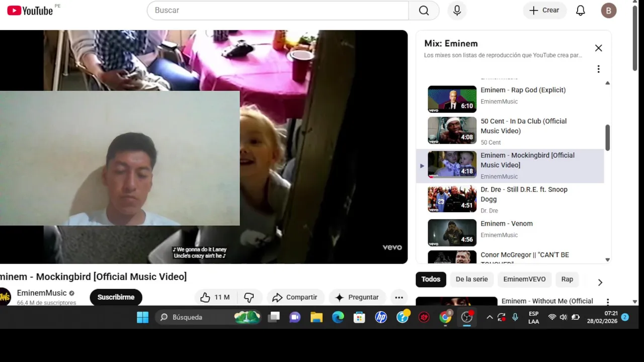Switch to Google Chrome in taskbar
The height and width of the screenshot is (362, 644).
(x=446, y=317)
